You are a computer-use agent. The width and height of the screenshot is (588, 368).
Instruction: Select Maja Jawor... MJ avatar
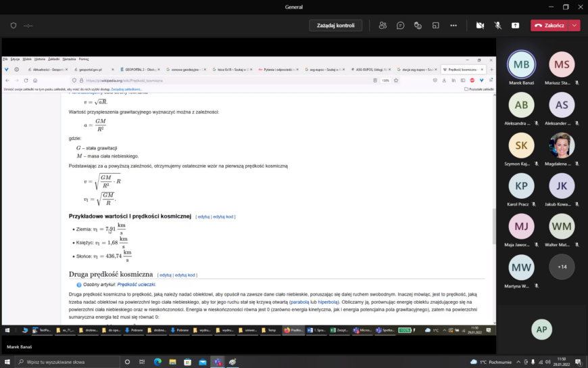coord(521,227)
